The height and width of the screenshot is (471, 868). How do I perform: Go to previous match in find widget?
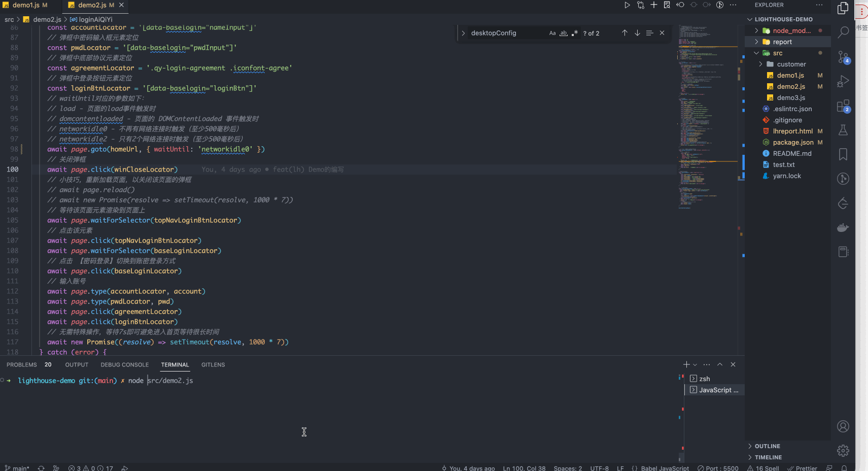624,33
